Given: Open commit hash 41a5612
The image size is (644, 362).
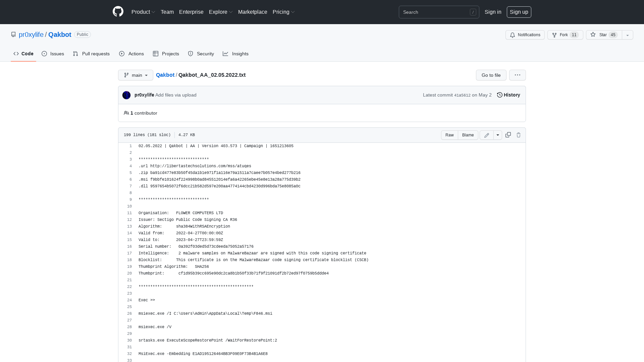Looking at the screenshot, I should pyautogui.click(x=462, y=95).
